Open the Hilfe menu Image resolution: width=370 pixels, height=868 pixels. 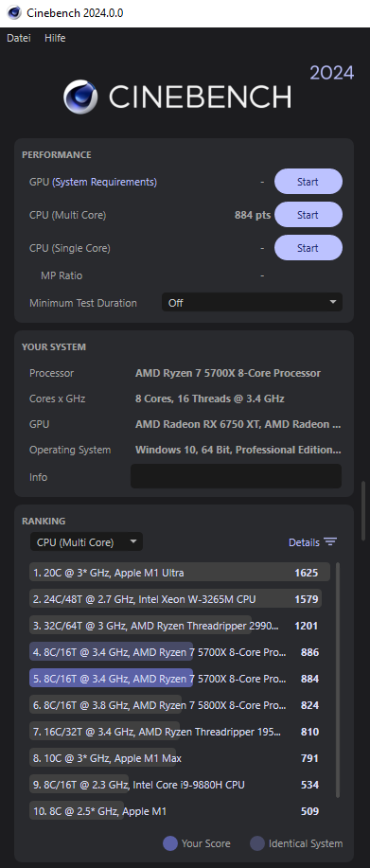coord(55,38)
